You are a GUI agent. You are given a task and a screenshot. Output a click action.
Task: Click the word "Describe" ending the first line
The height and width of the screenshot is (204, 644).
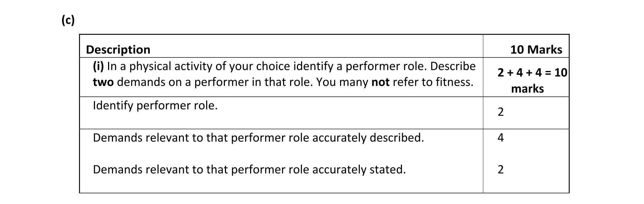point(453,66)
